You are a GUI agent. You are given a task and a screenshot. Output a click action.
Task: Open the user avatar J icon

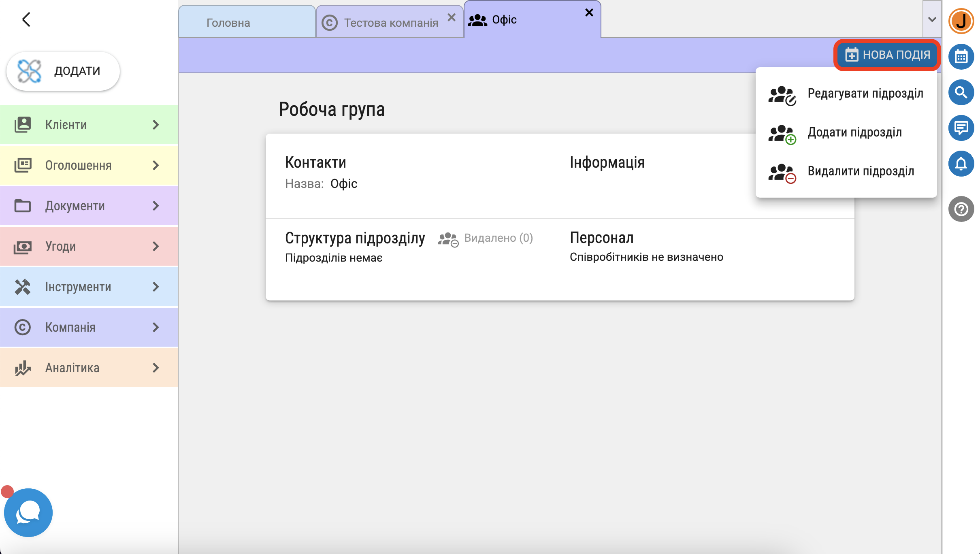coord(961,21)
